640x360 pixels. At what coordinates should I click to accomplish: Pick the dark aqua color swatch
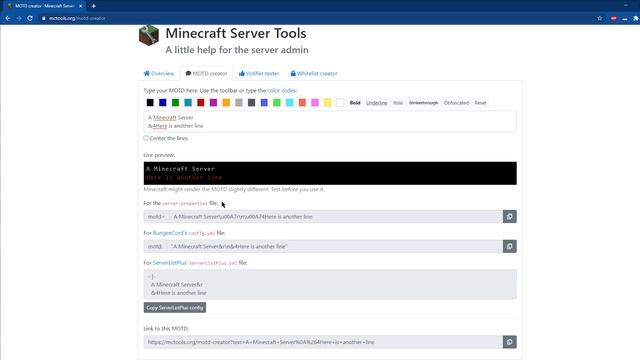tap(188, 103)
